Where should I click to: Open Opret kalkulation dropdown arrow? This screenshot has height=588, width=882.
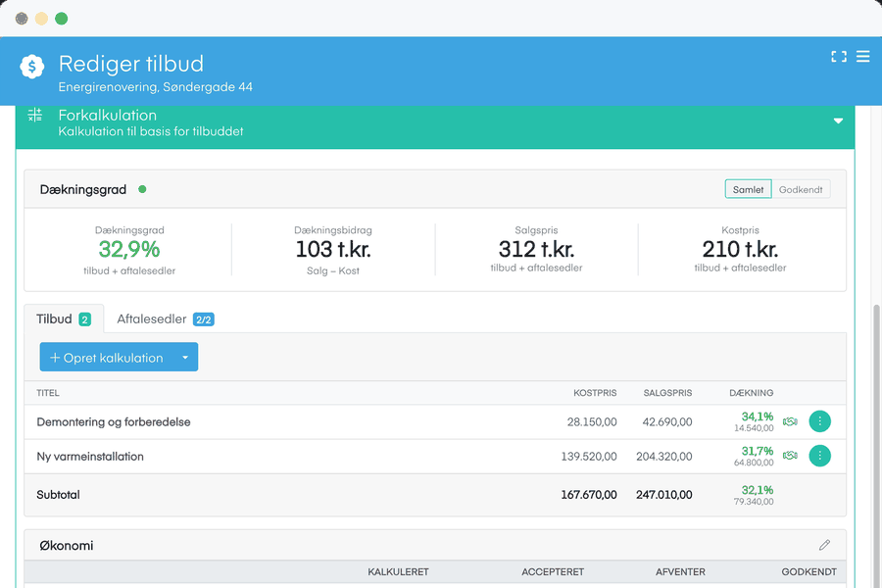click(x=185, y=358)
